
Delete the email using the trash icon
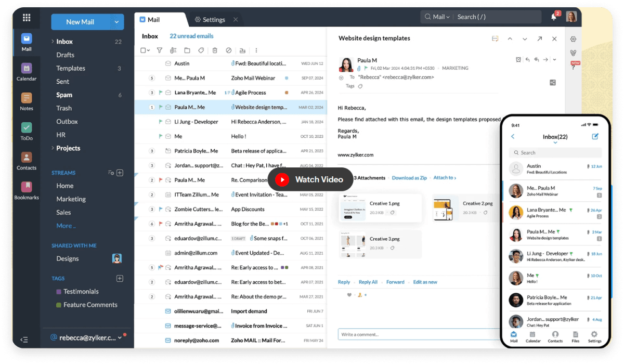click(215, 50)
